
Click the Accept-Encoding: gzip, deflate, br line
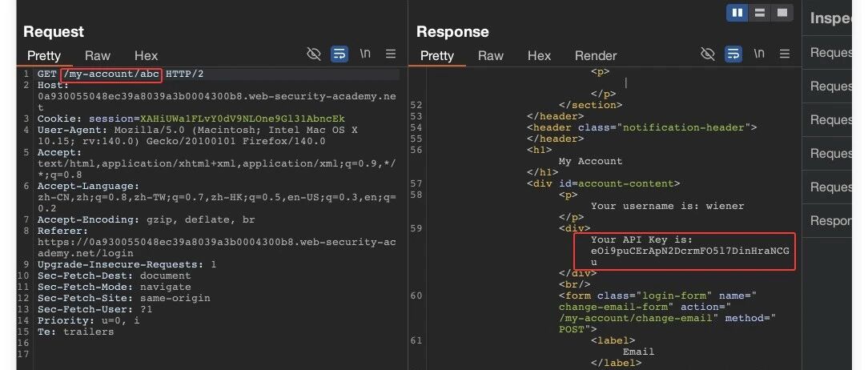click(147, 219)
